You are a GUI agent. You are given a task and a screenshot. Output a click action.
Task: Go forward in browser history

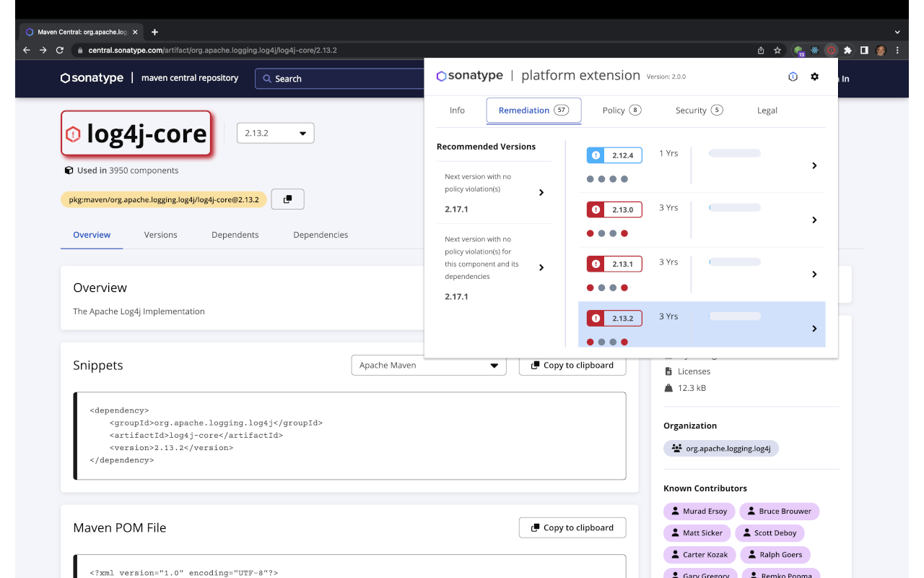[43, 51]
